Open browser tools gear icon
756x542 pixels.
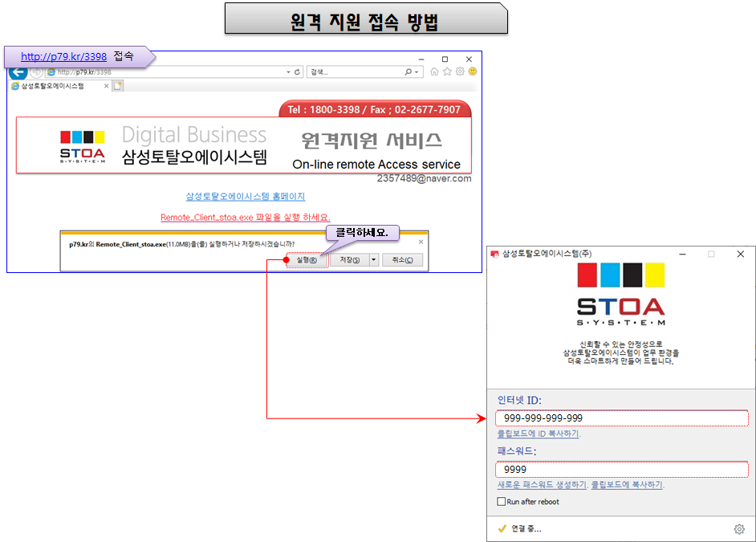(460, 72)
